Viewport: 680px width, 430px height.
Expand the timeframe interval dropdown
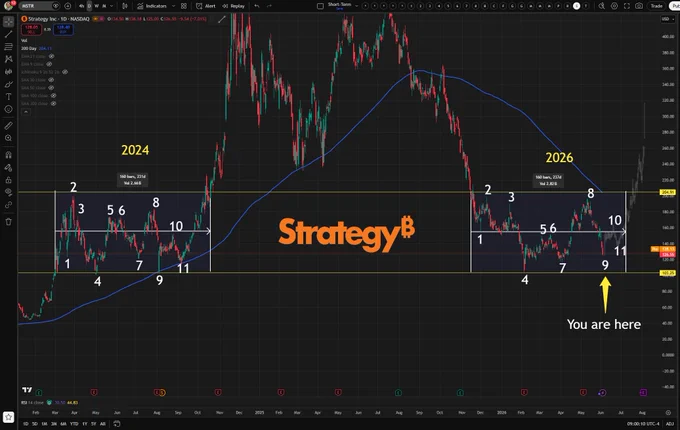(x=111, y=6)
